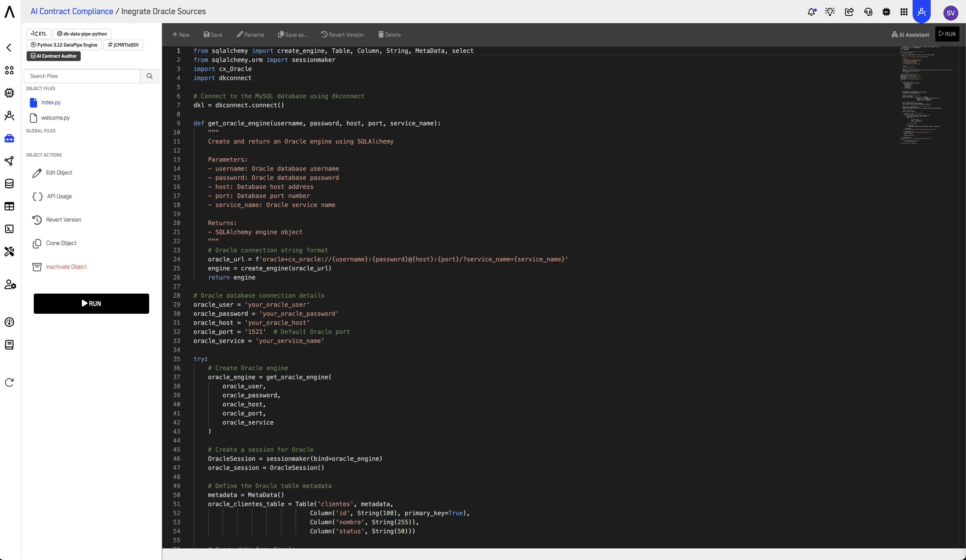Click the ETL tag
Image resolution: width=966 pixels, height=560 pixels.
(x=39, y=34)
